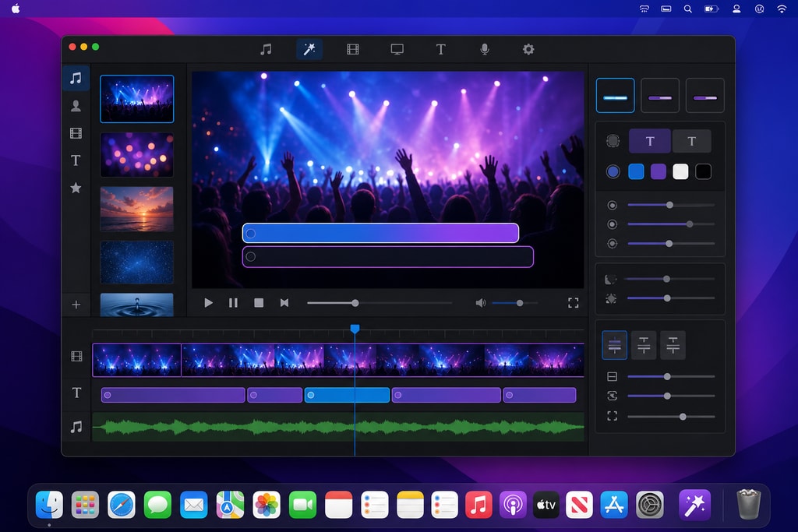Click the volume slider handle
798x532 pixels.
click(520, 303)
